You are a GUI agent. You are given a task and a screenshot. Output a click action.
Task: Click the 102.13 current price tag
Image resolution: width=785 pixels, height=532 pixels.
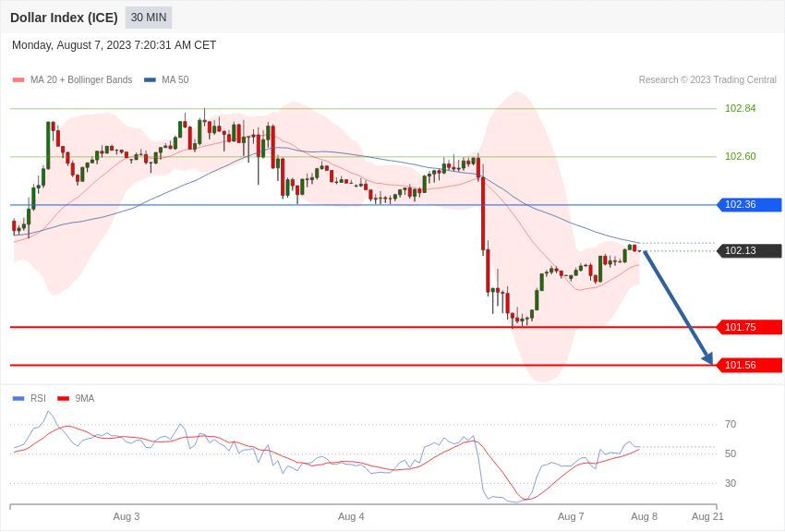[x=749, y=250]
